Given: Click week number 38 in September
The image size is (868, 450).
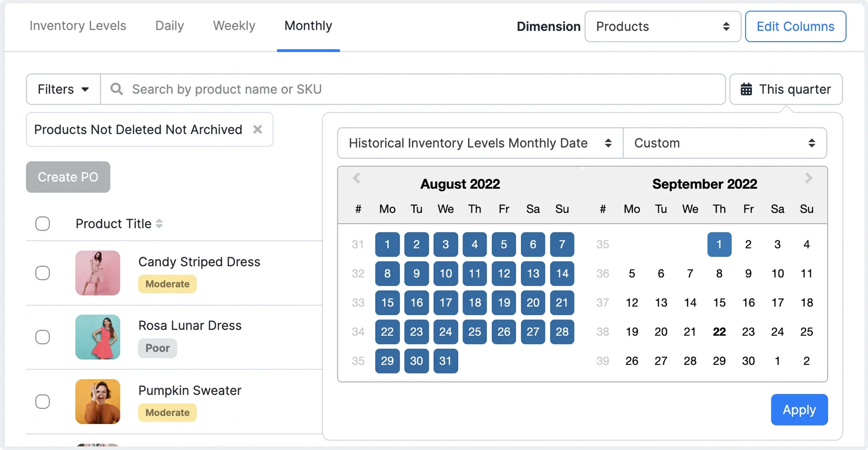Looking at the screenshot, I should tap(602, 332).
